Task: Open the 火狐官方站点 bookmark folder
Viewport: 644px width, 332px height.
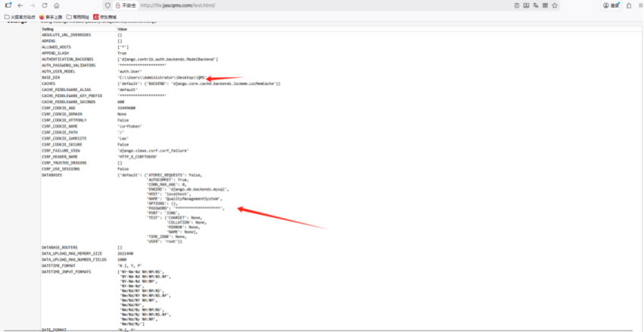Action: click(x=20, y=16)
